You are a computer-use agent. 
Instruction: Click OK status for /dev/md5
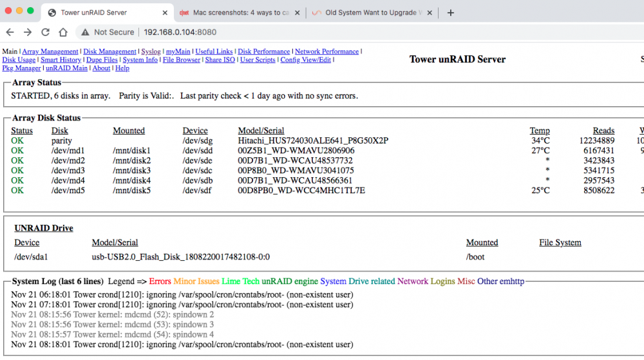tap(17, 191)
